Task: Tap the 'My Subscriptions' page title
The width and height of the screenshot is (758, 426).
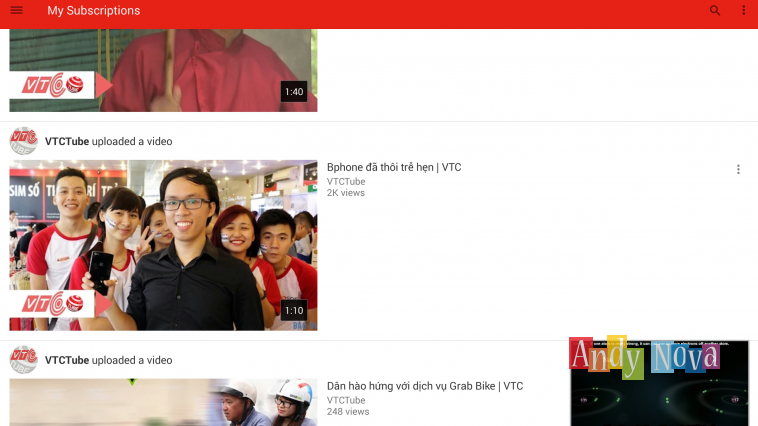Action: (x=94, y=11)
